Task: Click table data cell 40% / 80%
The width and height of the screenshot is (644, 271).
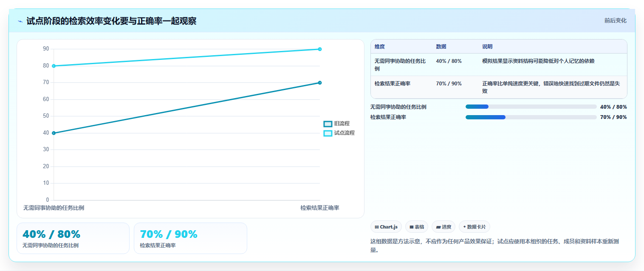Action: coord(449,61)
